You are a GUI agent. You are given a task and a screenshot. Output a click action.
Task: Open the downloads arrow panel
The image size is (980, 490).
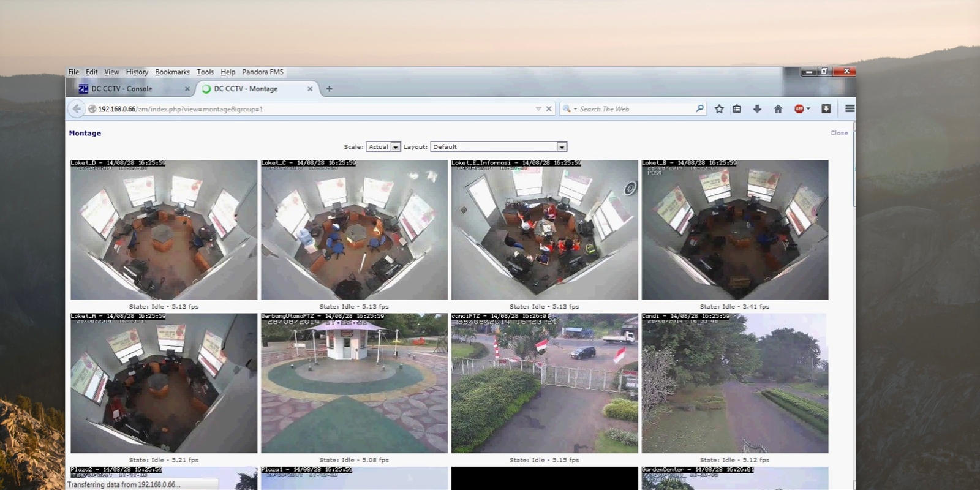click(757, 108)
